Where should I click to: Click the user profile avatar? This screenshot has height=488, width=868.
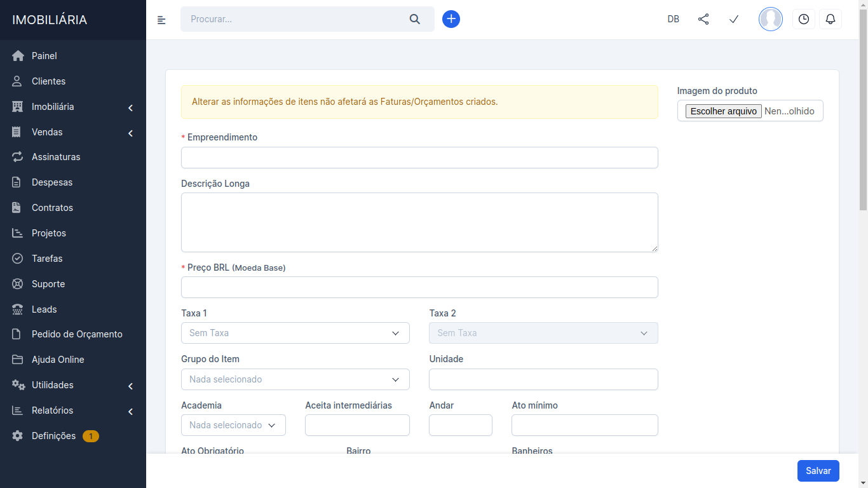click(x=771, y=19)
